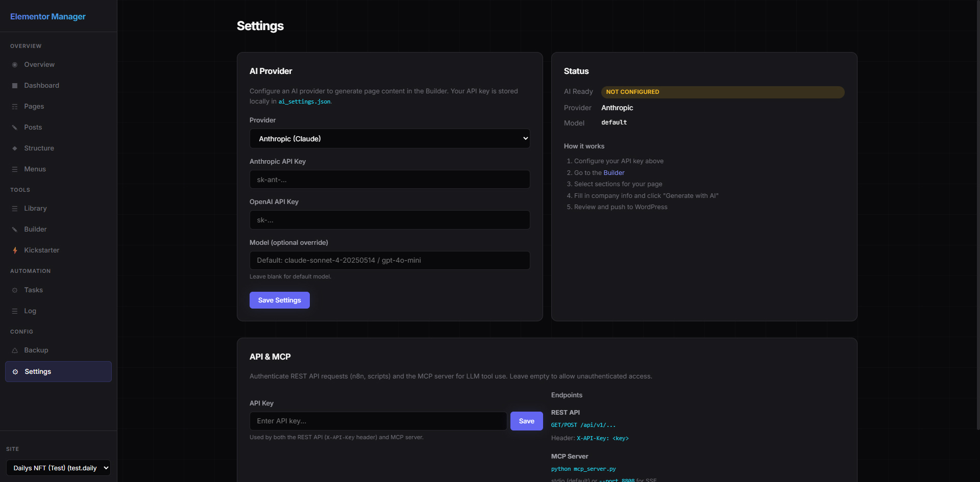
Task: Follow the Builder link in How it works
Action: (x=614, y=173)
